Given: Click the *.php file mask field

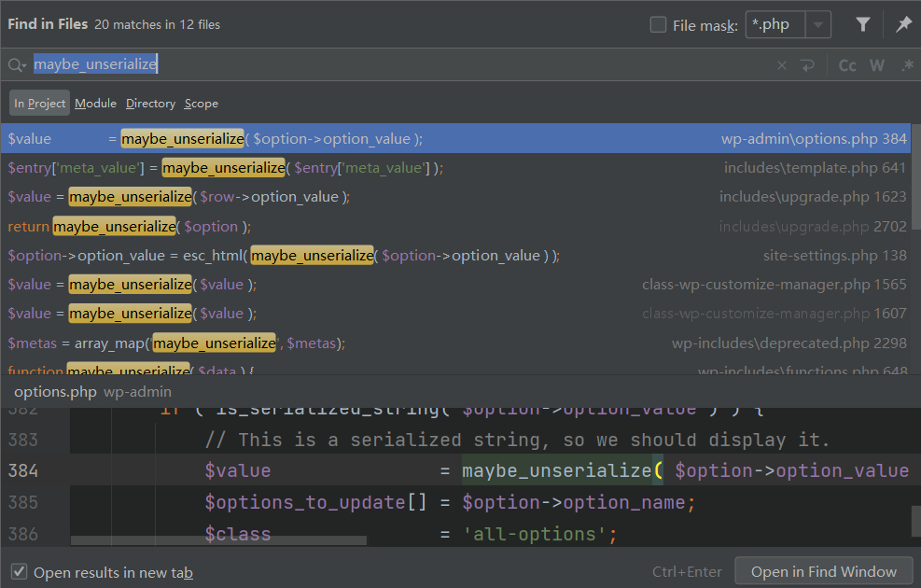Looking at the screenshot, I should click(x=775, y=25).
